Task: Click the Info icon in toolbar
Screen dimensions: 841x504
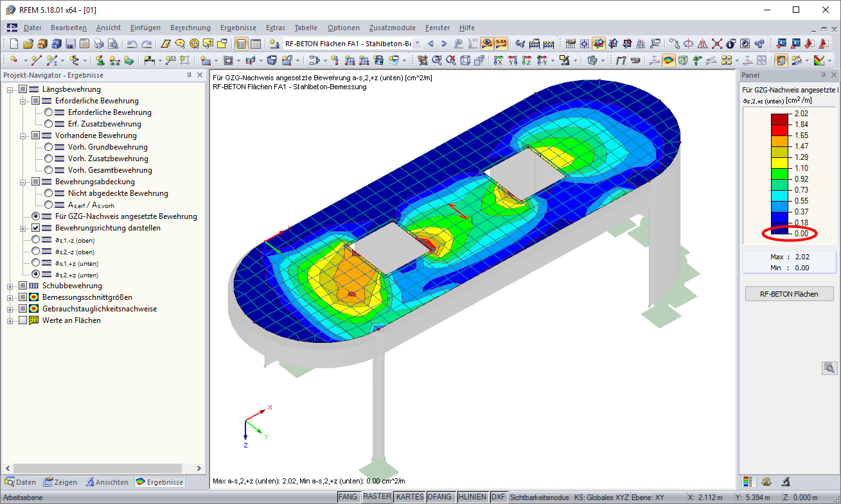Action: coord(730,44)
